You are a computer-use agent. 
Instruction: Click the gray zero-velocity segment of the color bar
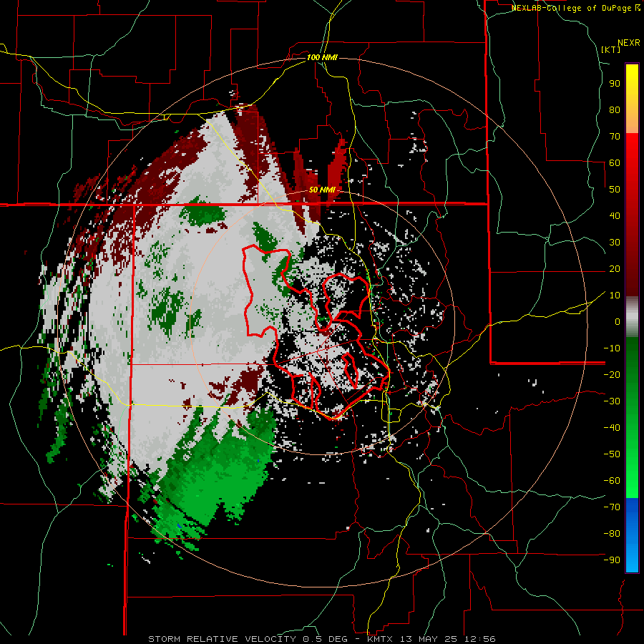632,316
